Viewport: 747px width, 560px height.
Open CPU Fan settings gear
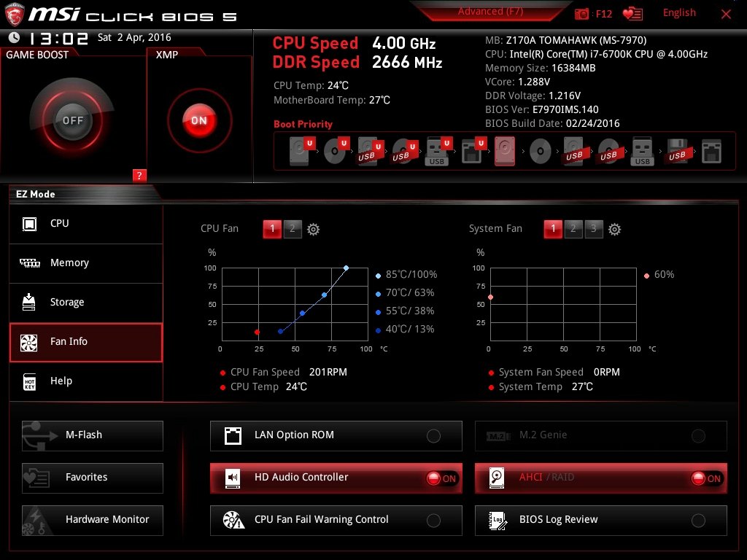pyautogui.click(x=313, y=230)
